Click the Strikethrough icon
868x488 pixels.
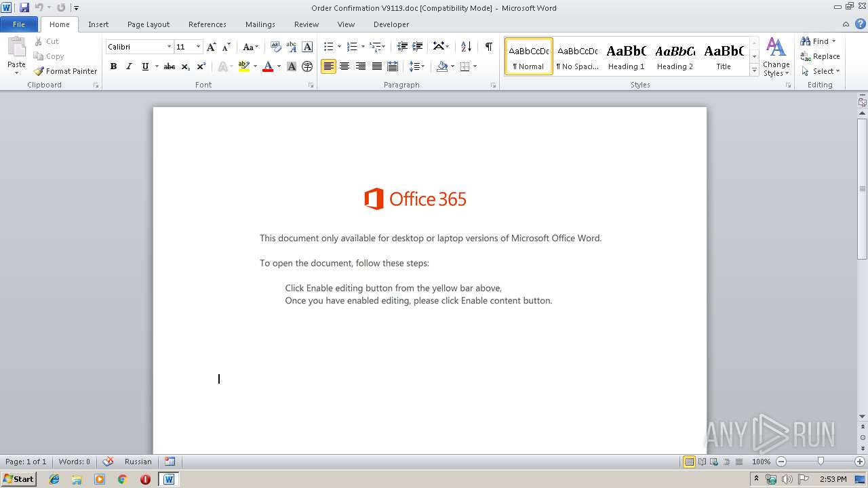(x=170, y=66)
